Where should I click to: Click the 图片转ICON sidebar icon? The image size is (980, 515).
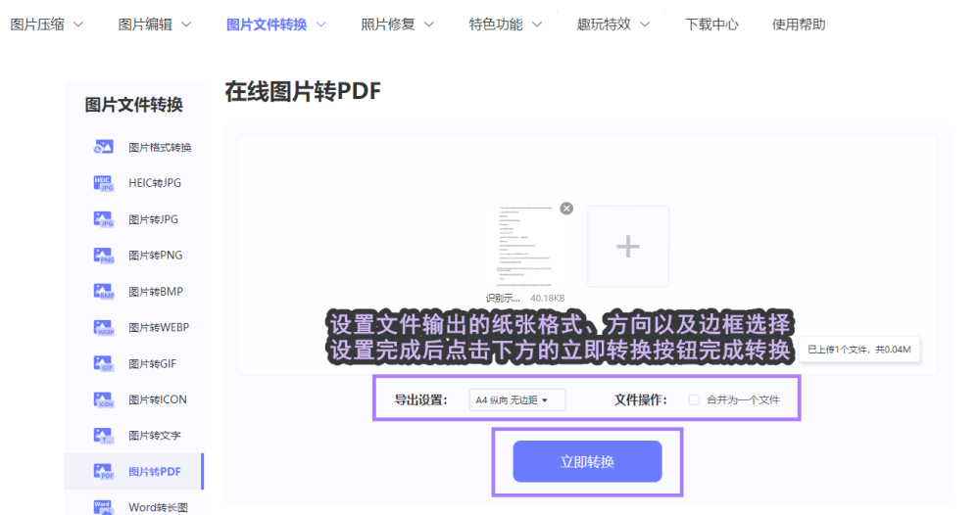coord(103,399)
